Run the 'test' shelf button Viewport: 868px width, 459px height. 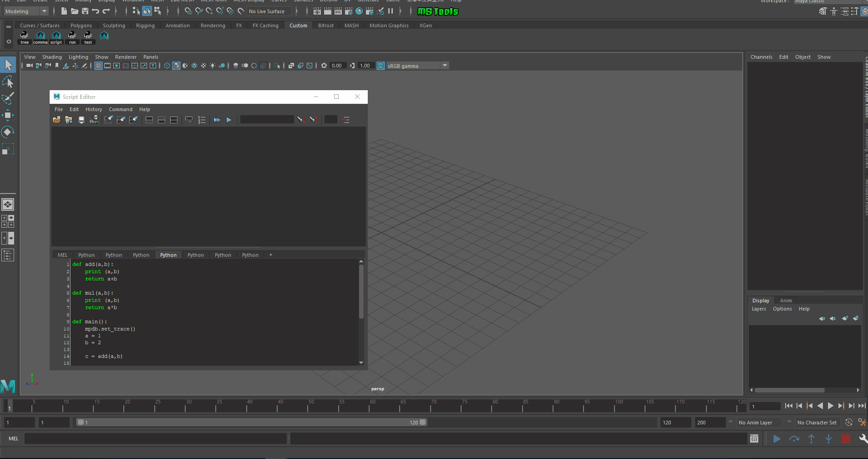click(88, 38)
